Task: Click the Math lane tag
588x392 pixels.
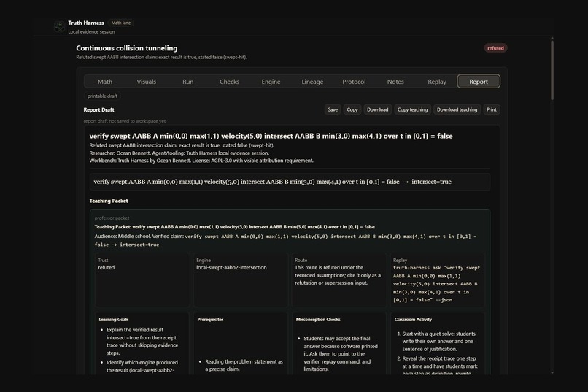Action: point(121,23)
